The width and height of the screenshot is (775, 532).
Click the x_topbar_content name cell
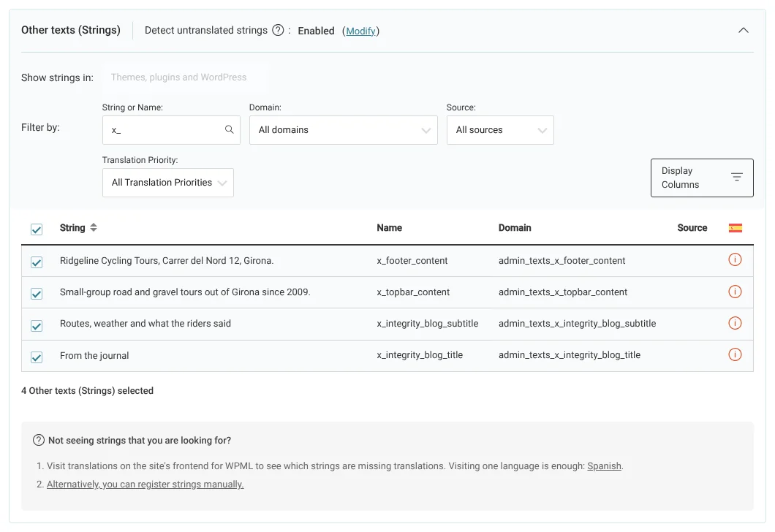[413, 292]
